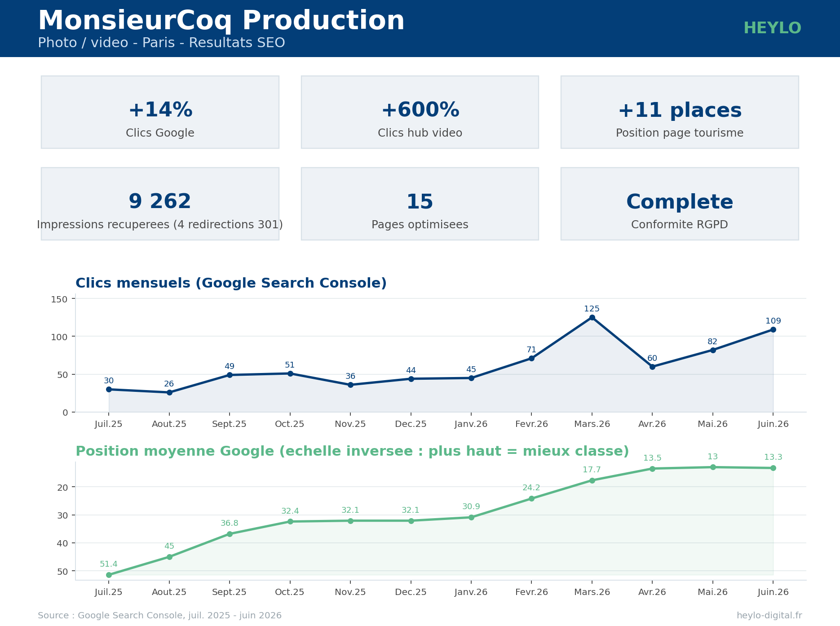Click the Nov.25 position point at 32.1

[350, 521]
